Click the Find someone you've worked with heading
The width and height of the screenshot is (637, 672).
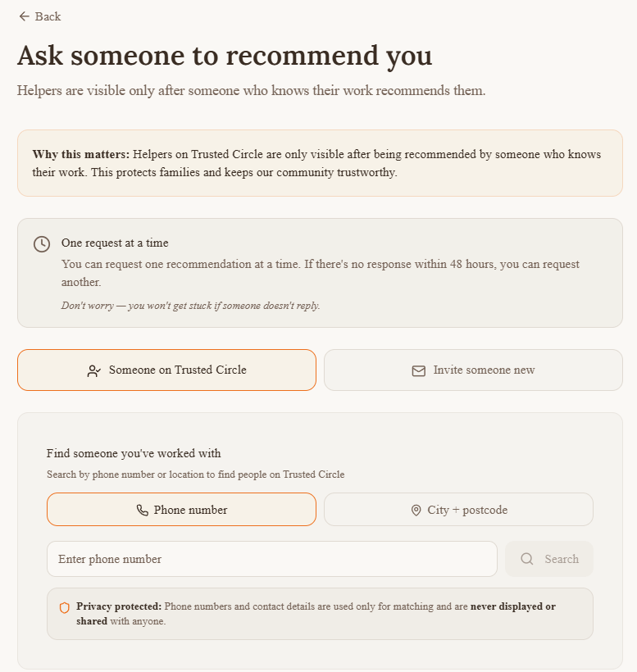point(134,453)
